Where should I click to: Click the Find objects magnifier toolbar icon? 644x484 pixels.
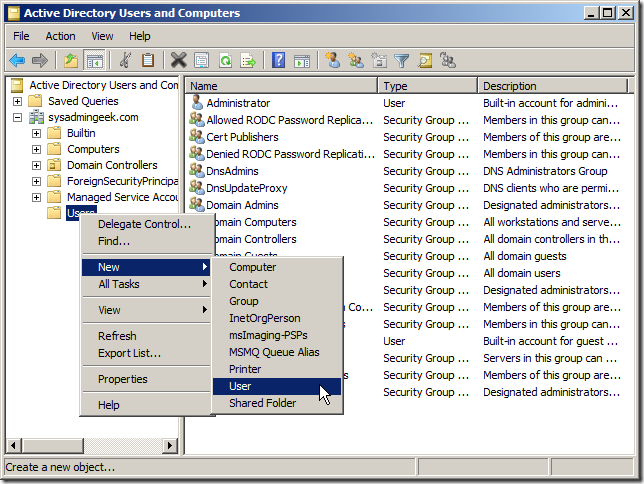click(x=425, y=61)
